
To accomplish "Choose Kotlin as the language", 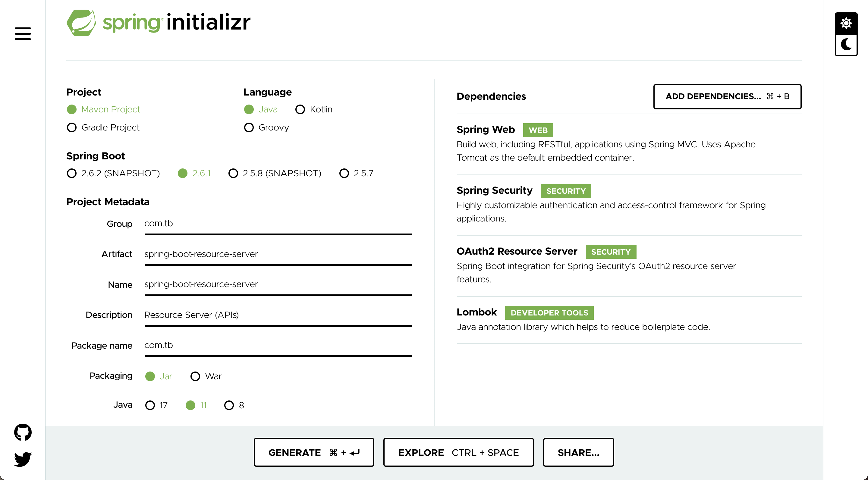I will point(314,109).
